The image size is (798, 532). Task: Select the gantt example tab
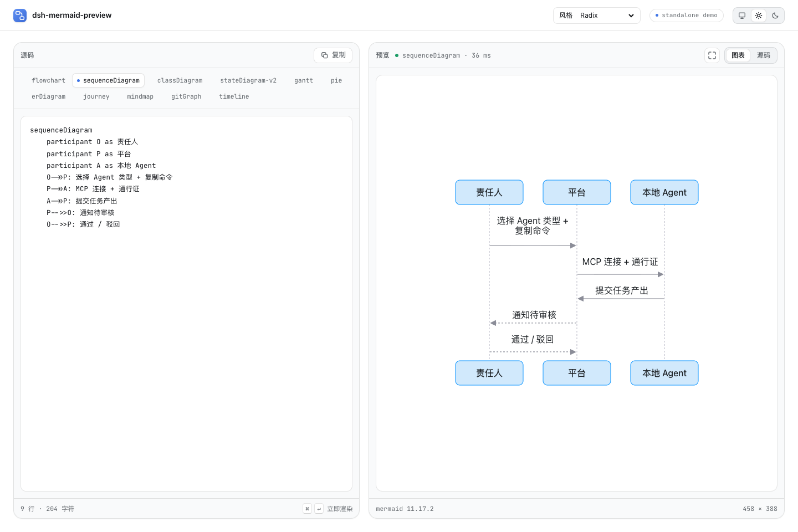pos(304,80)
